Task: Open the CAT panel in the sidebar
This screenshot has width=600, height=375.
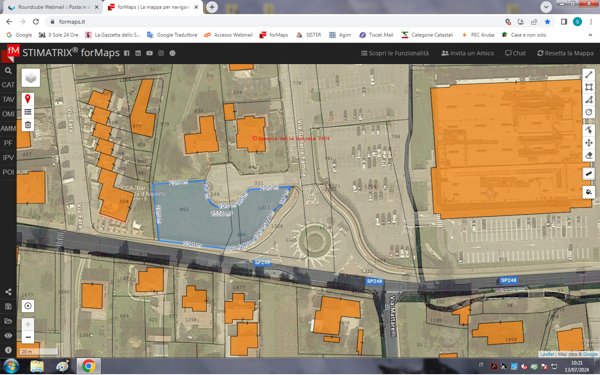Action: click(x=8, y=85)
